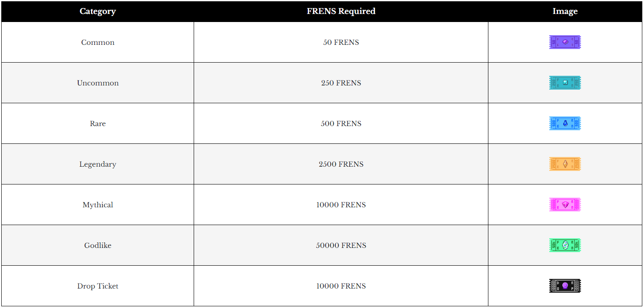The height and width of the screenshot is (308, 644).
Task: Click the Legendary category label
Action: point(98,164)
